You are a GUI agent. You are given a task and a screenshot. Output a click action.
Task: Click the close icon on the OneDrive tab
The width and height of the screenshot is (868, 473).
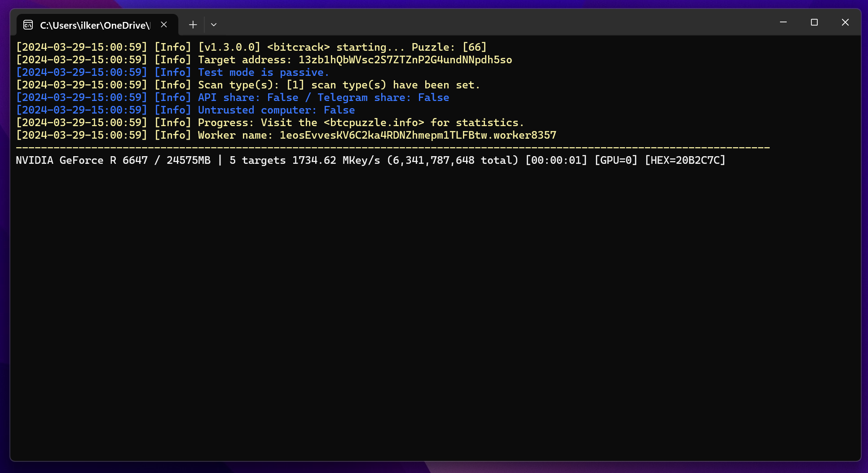point(164,25)
